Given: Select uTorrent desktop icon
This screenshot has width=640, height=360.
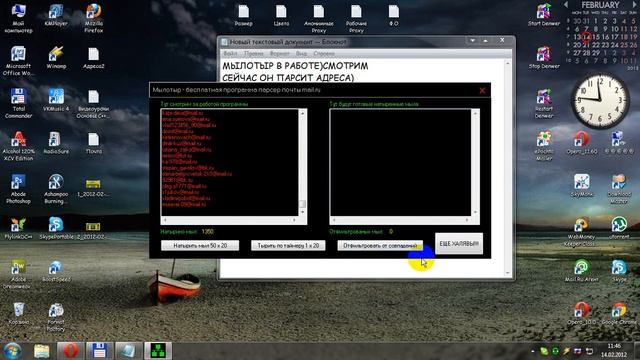Looking at the screenshot, I should coord(619,228).
